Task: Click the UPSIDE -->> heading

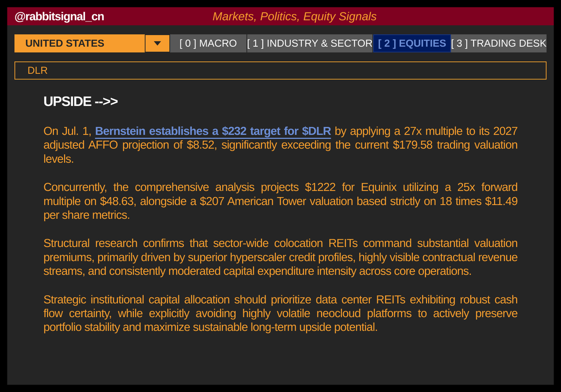Action: coord(80,101)
